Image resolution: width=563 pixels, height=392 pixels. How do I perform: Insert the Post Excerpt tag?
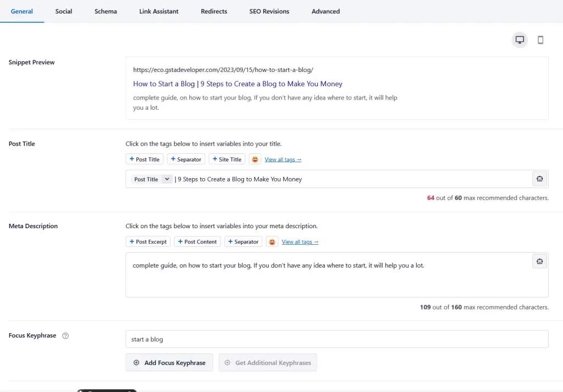(x=148, y=241)
